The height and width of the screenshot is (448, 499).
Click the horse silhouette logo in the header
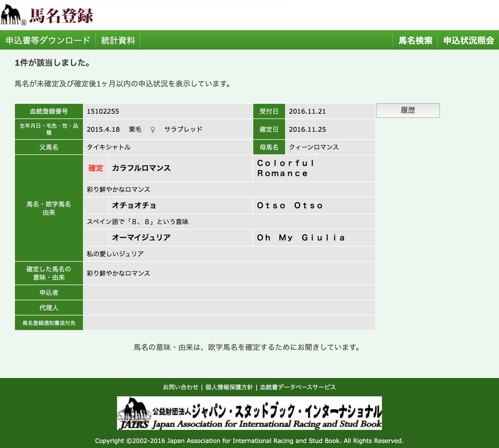(13, 13)
